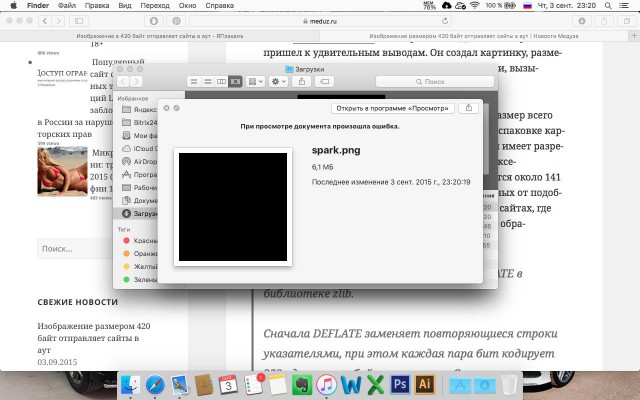This screenshot has height=400, width=640.
Task: Select AirDrop in Finder sidebar
Action: tap(139, 162)
